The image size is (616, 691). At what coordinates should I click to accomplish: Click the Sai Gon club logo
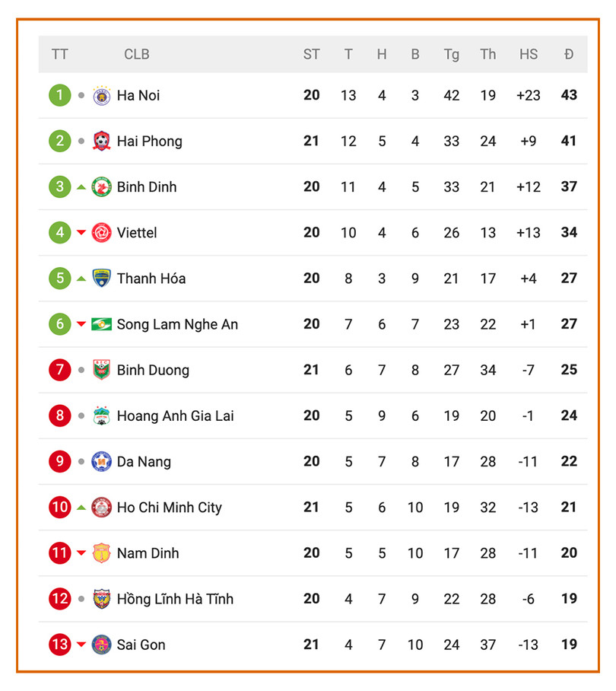101,645
